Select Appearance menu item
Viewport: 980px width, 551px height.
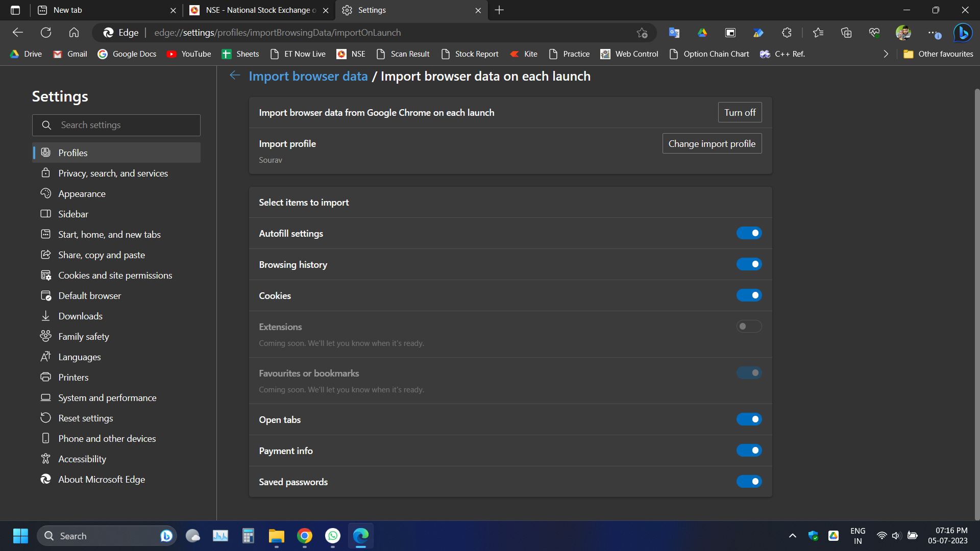82,194
